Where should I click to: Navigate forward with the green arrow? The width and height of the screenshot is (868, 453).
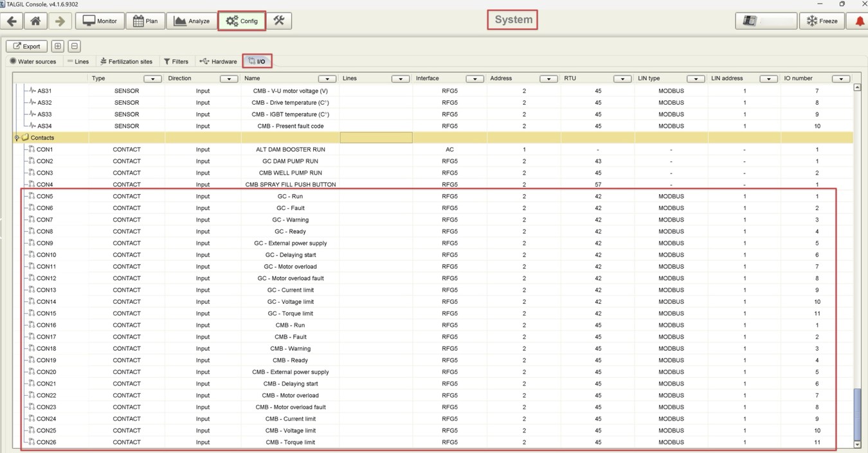(x=60, y=21)
